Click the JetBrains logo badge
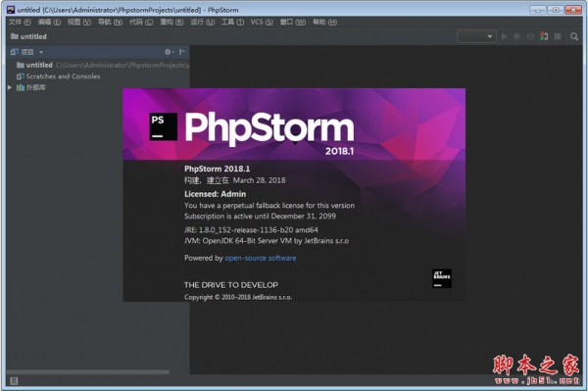This screenshot has width=588, height=391. point(442,278)
